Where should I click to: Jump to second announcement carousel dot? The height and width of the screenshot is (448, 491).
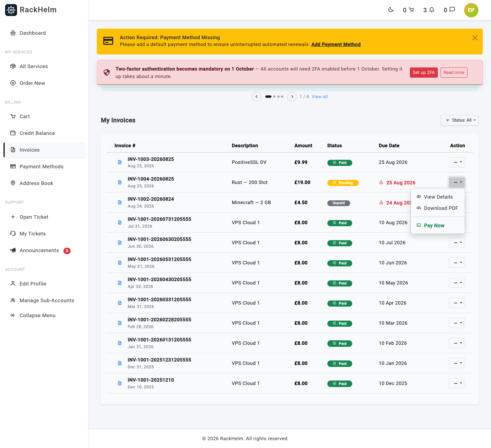coord(274,97)
